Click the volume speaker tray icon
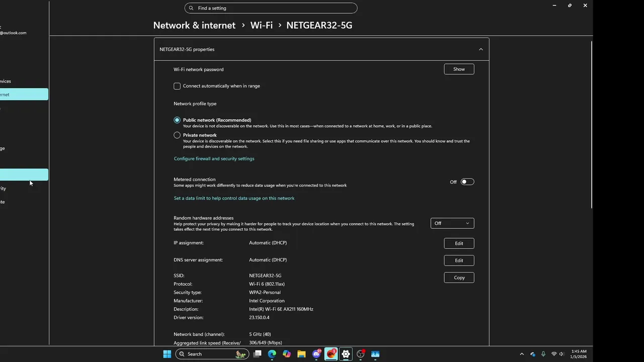 562,354
